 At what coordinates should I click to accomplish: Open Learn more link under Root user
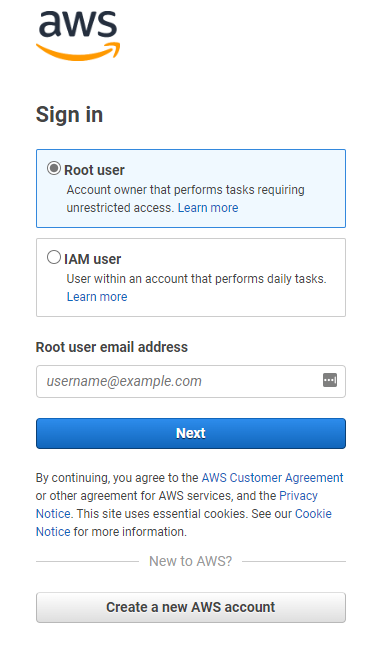[x=208, y=208]
